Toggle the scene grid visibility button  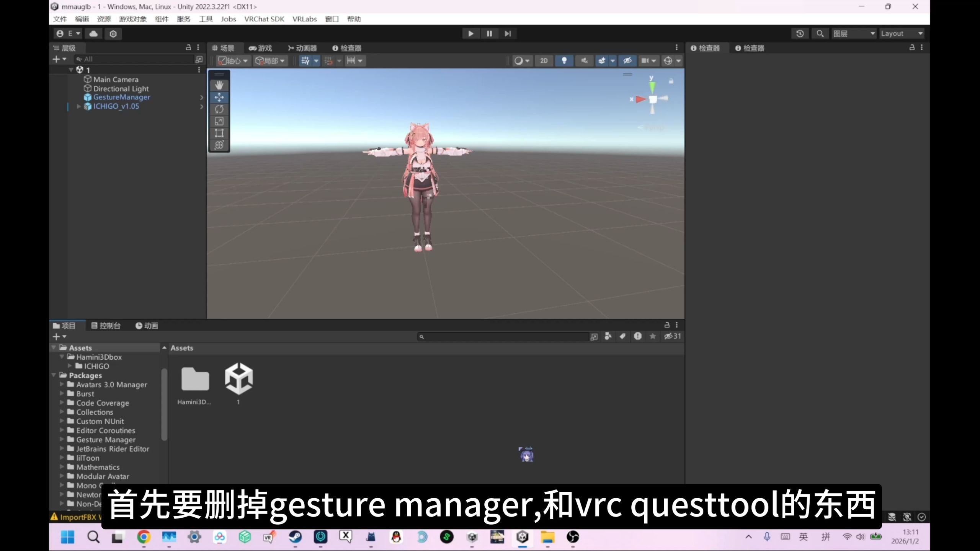[305, 60]
